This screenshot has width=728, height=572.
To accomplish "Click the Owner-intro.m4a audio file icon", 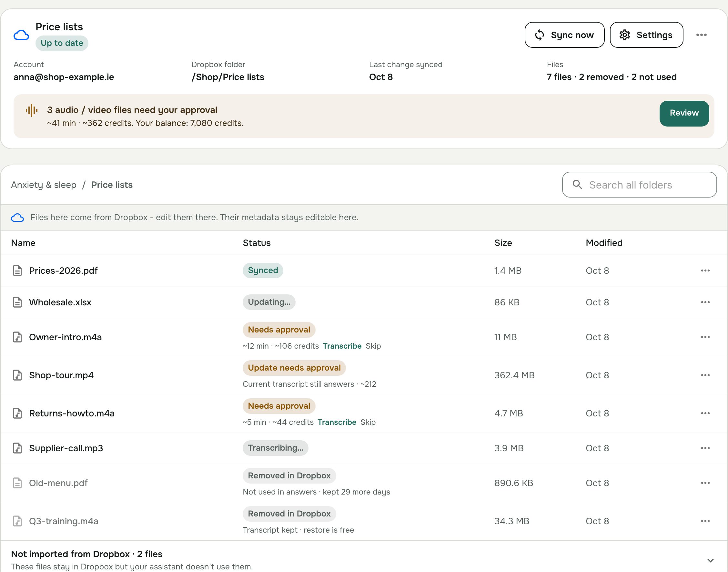I will point(17,337).
